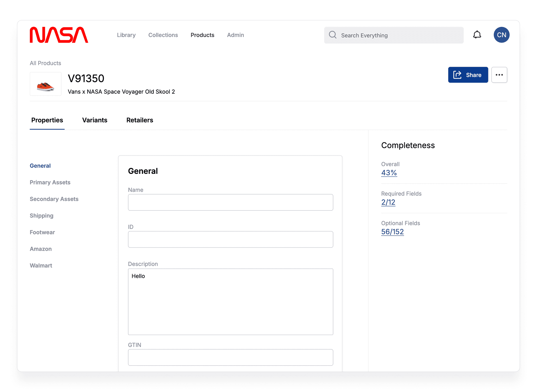Click the NASA logo
Screen dimensions: 537x392
(59, 35)
